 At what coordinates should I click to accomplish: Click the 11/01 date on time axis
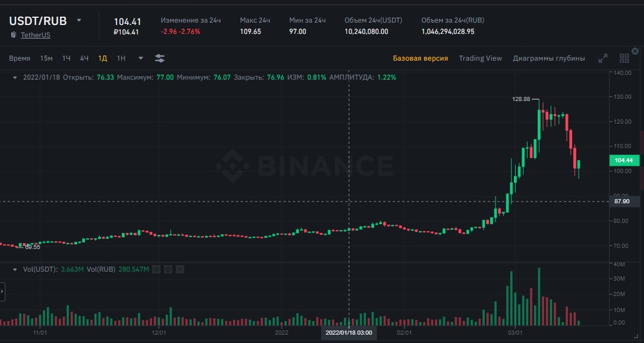pos(40,333)
